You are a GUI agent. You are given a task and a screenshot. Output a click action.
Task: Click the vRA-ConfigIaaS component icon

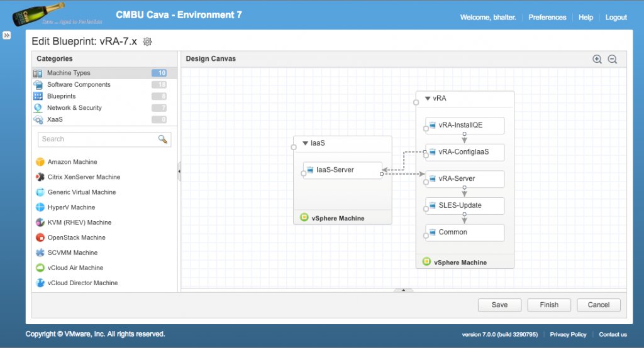pos(433,152)
